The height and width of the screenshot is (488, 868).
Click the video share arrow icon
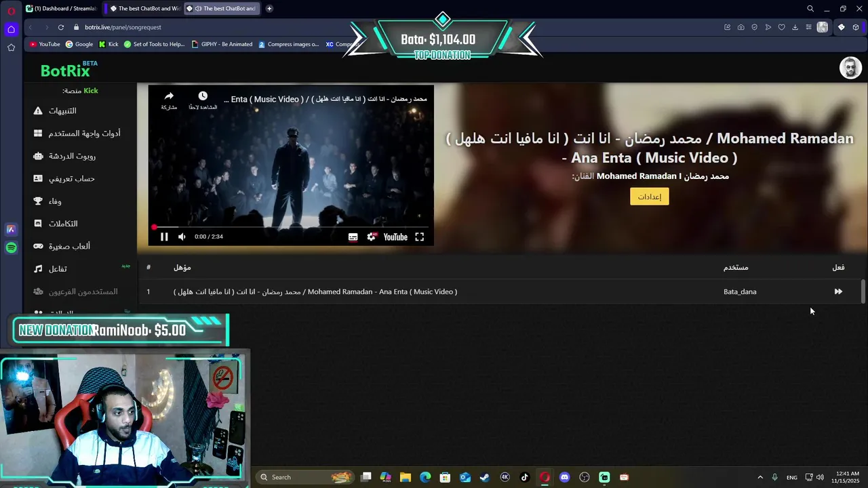coord(169,96)
